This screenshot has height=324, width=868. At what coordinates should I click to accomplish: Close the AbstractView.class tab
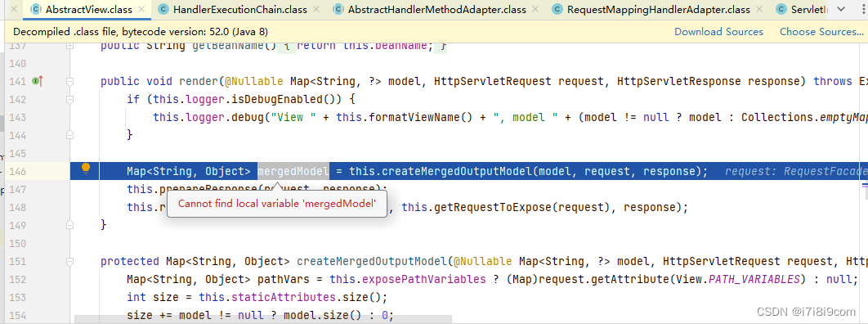(141, 10)
